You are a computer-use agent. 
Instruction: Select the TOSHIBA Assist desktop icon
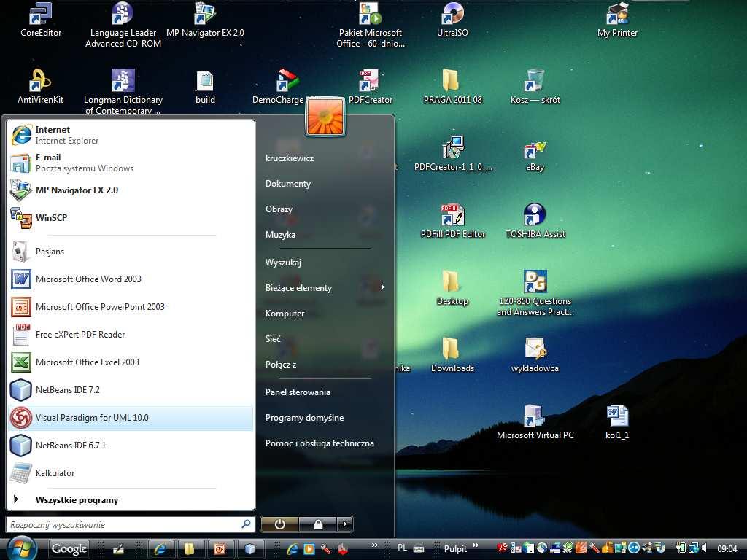point(535,221)
